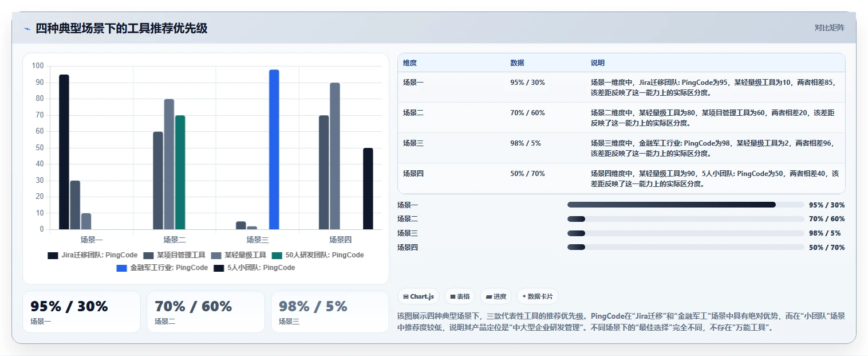Click the 100 y-axis tick label
Screen dimensions: 868x356
click(x=38, y=66)
